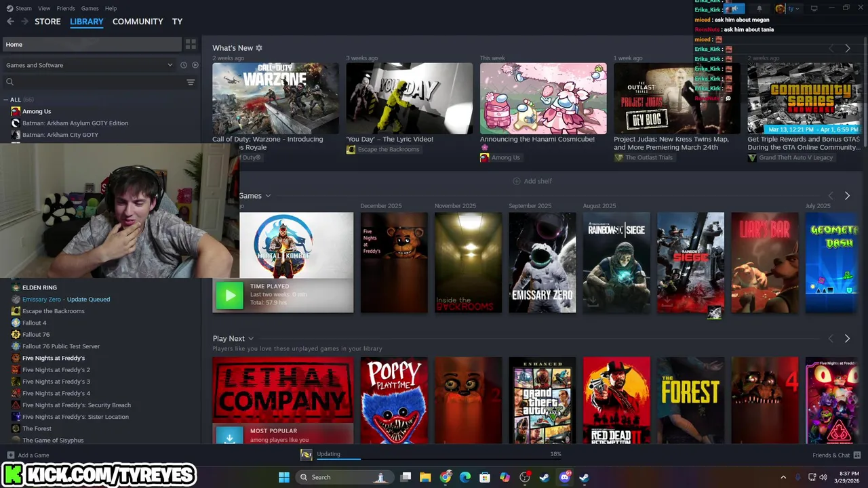Image resolution: width=868 pixels, height=488 pixels.
Task: Open Inside the Backrooms game cover
Action: pos(468,263)
